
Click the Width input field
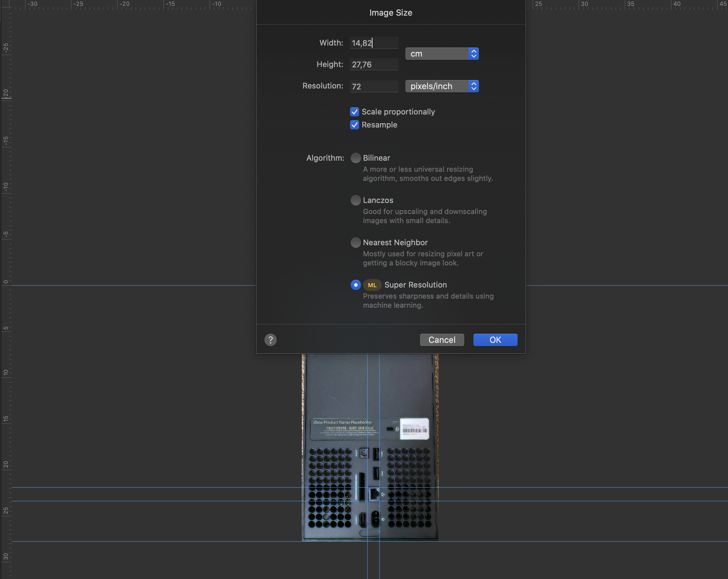373,43
